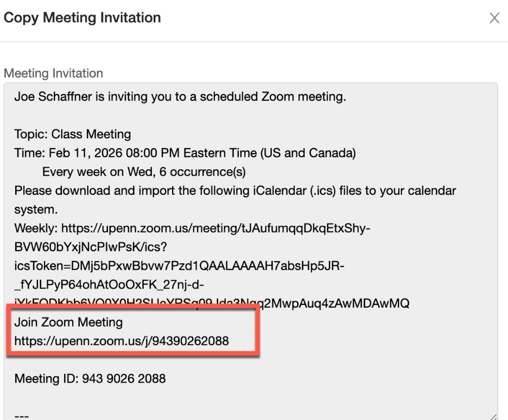Viewport: 508px width, 420px height.
Task: Click the red-highlighted Join Zoom Meeting box
Action: click(133, 331)
